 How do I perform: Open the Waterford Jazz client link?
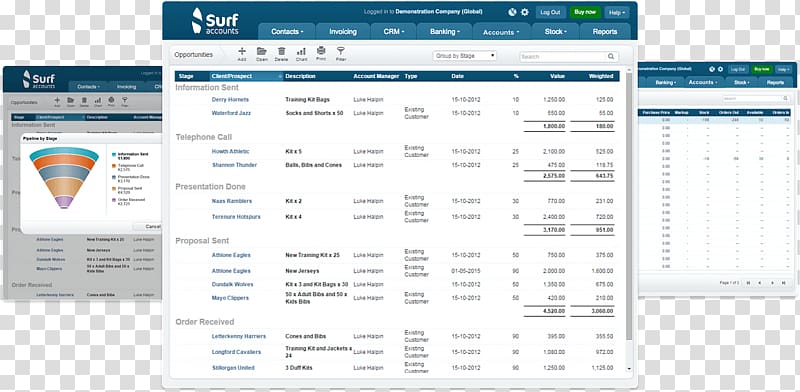pyautogui.click(x=231, y=113)
